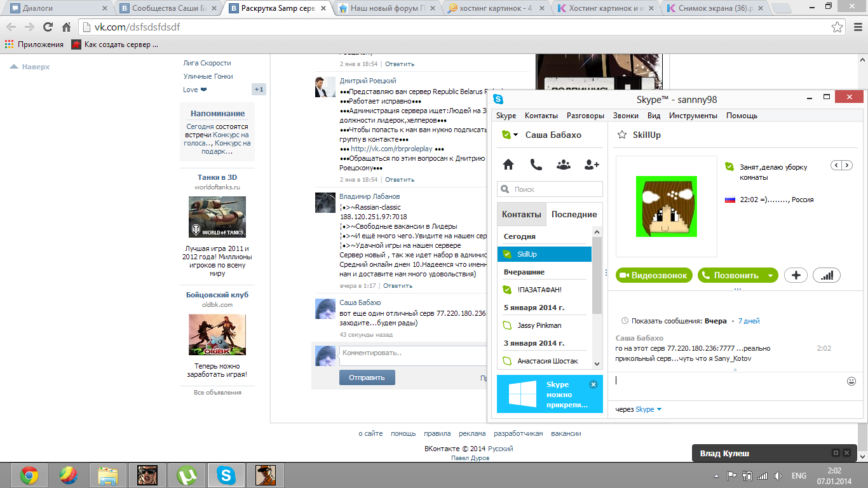Focus Skype Поиск search field
The image size is (868, 488).
550,189
